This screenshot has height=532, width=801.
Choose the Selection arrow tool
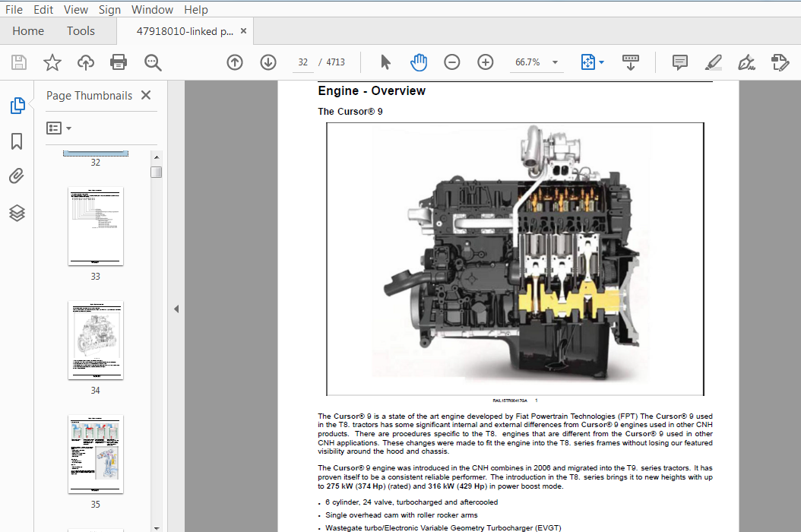click(x=386, y=62)
